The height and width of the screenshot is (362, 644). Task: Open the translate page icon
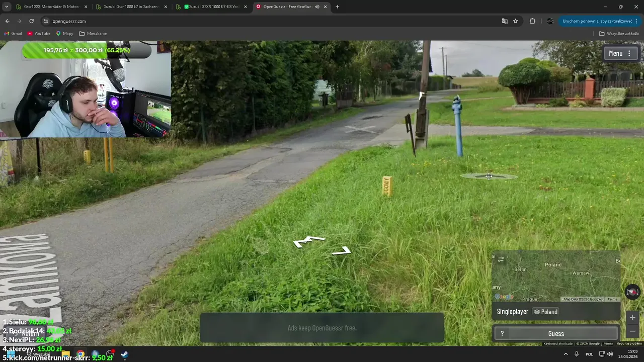point(505,21)
